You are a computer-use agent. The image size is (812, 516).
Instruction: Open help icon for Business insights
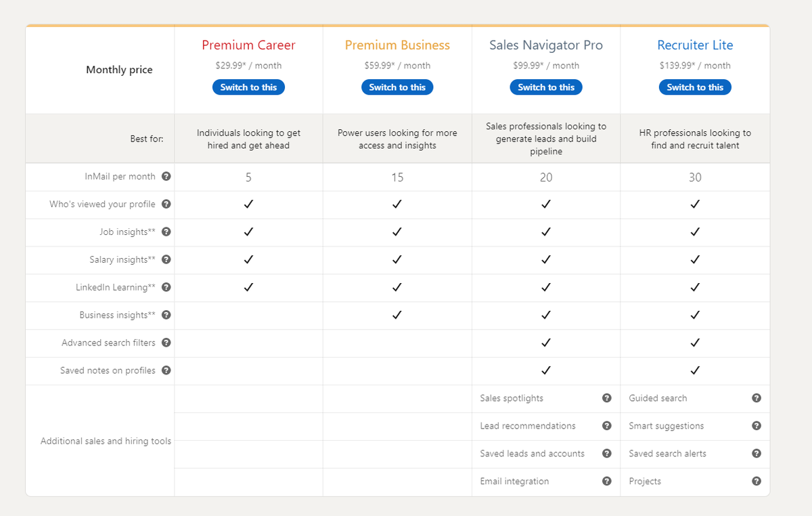[x=166, y=316]
